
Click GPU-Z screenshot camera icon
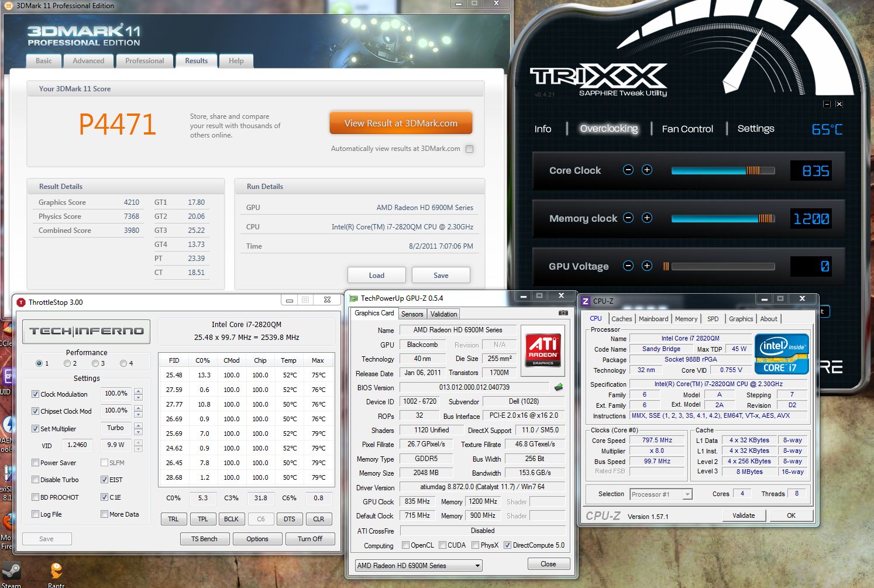tap(563, 313)
